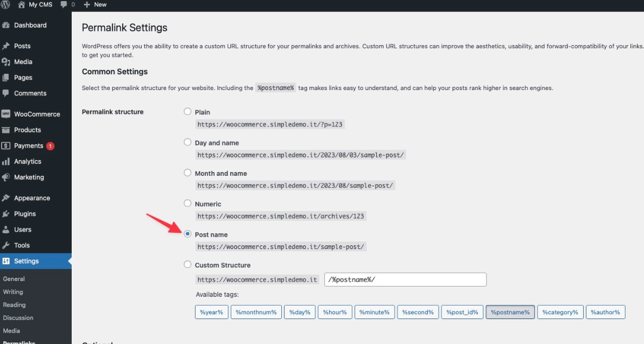Click the Products box icon
The image size is (644, 344).
pyautogui.click(x=6, y=130)
